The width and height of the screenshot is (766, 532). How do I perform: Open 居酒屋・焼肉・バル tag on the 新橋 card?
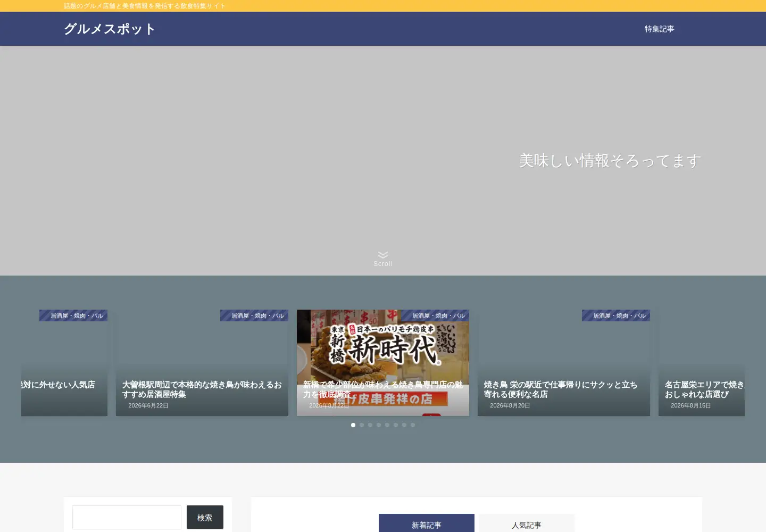tap(435, 315)
